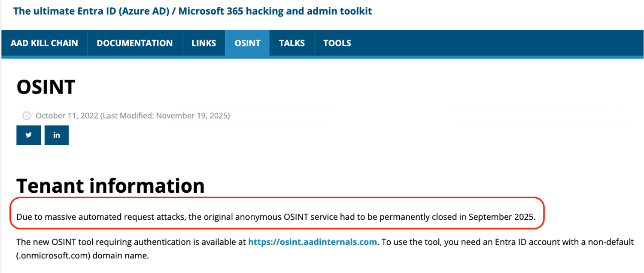Click the October 11, 2022 date text
The width and height of the screenshot is (644, 273).
(67, 115)
